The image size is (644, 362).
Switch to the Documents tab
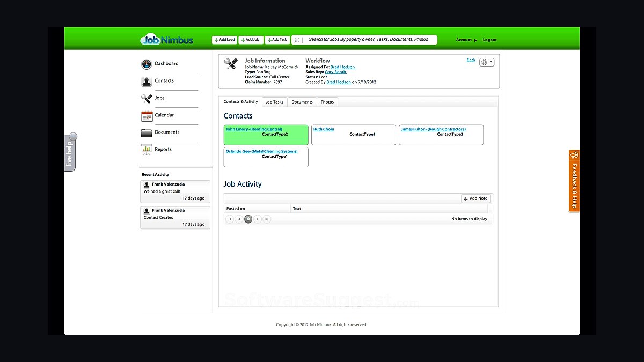pos(302,102)
